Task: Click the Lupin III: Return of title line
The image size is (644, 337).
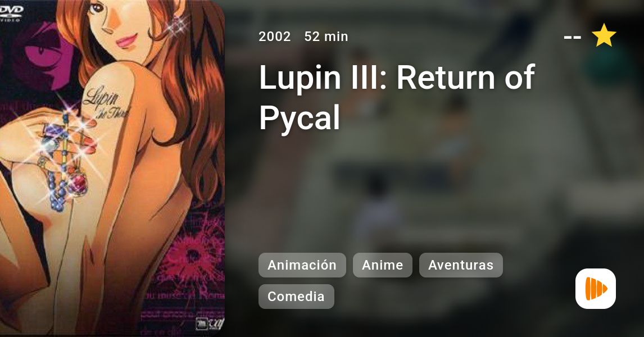Action: tap(397, 77)
